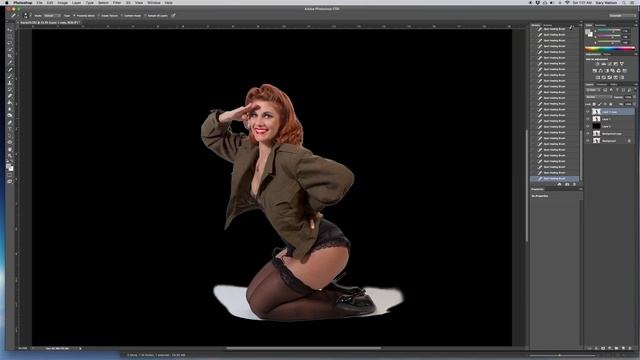Image resolution: width=640 pixels, height=360 pixels.
Task: Toggle visibility of Background copy layer
Action: pyautogui.click(x=588, y=133)
